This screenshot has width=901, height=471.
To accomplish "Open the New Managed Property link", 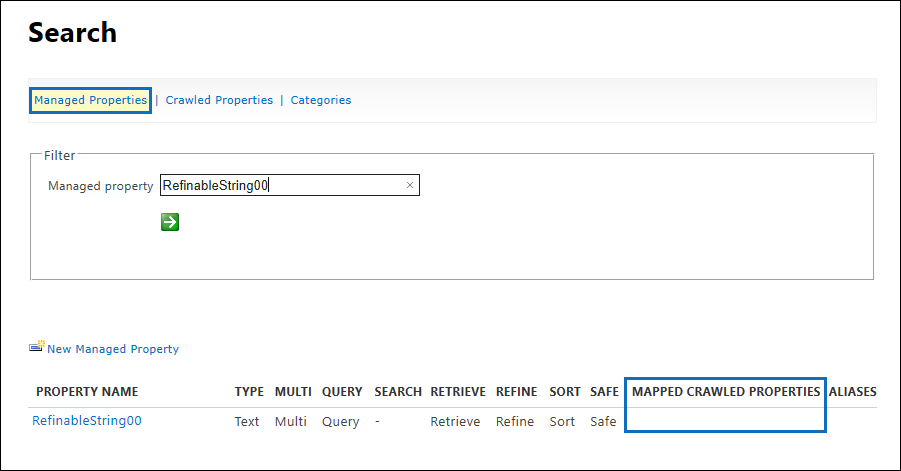I will pyautogui.click(x=113, y=349).
